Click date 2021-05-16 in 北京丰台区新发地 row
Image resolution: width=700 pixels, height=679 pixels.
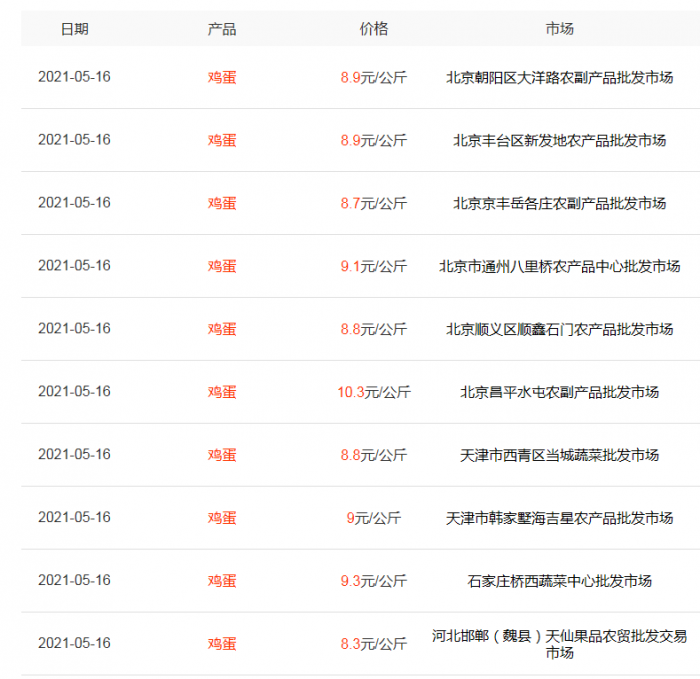[x=74, y=140]
